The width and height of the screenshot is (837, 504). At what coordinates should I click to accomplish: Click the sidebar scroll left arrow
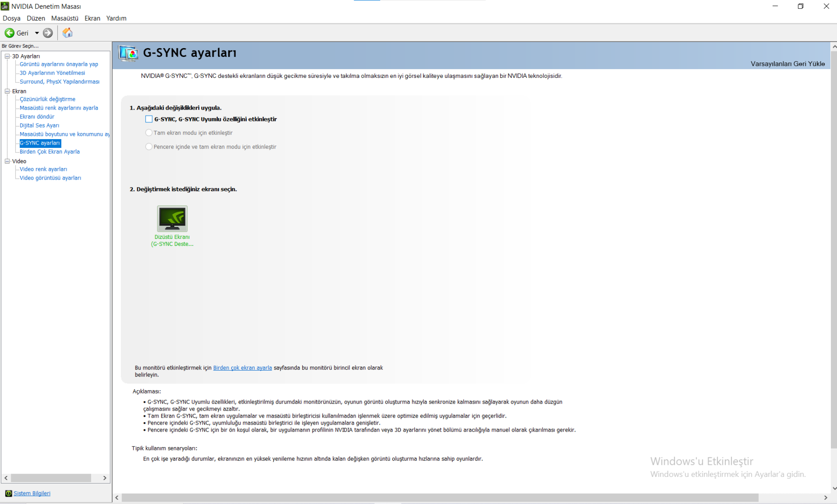(6, 478)
